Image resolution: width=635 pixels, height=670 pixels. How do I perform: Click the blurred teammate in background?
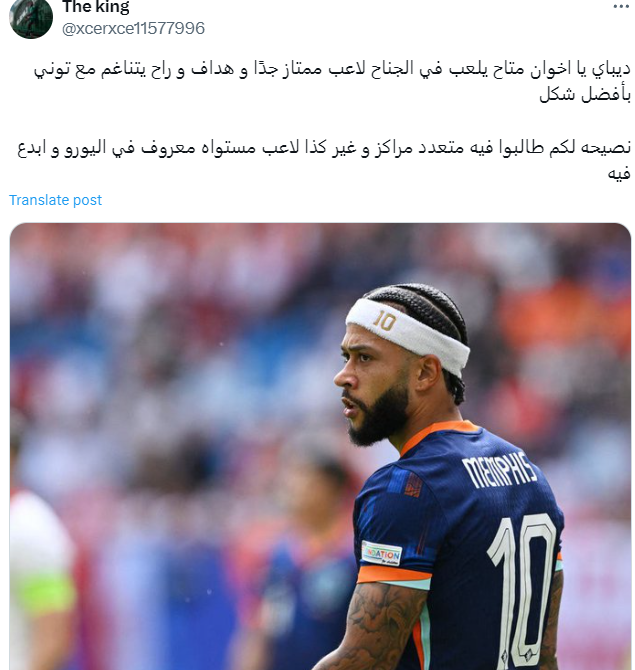pos(308,555)
